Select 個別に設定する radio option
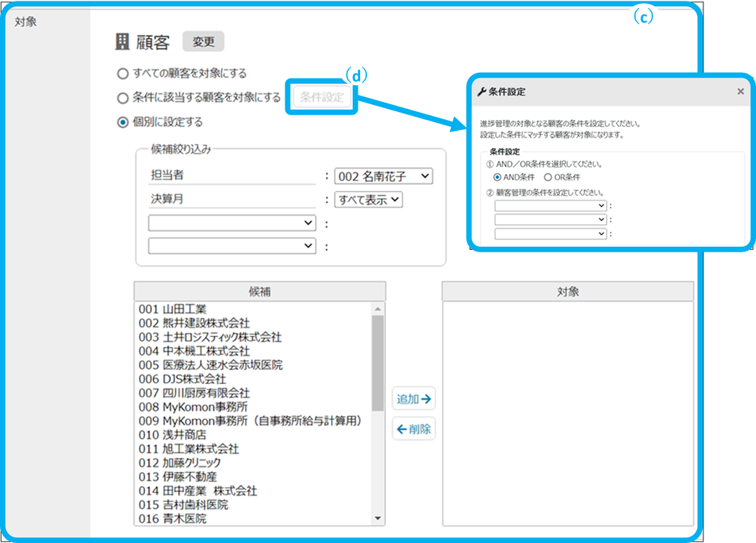756x543 pixels. point(122,122)
